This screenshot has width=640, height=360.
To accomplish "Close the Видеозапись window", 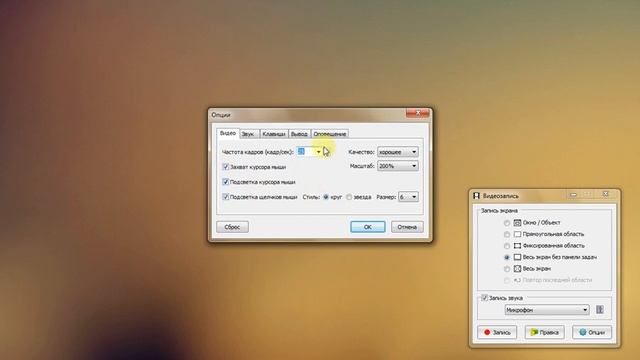I will (x=605, y=194).
